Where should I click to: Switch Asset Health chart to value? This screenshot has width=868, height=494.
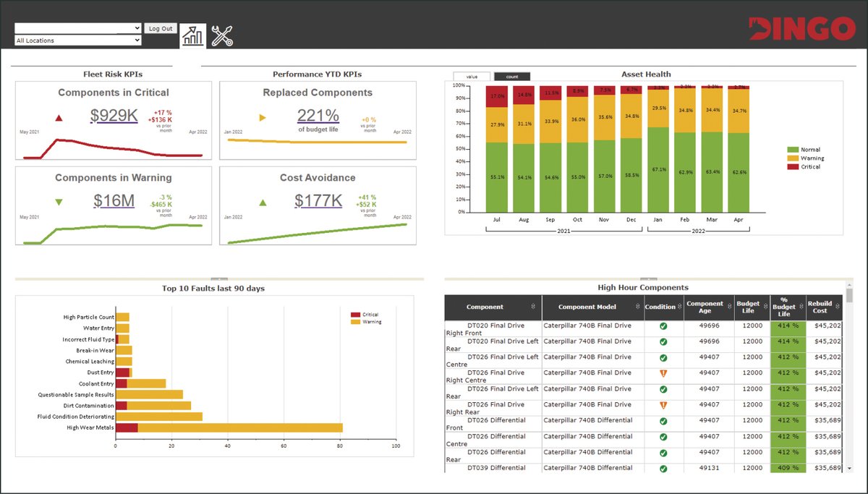pyautogui.click(x=472, y=76)
